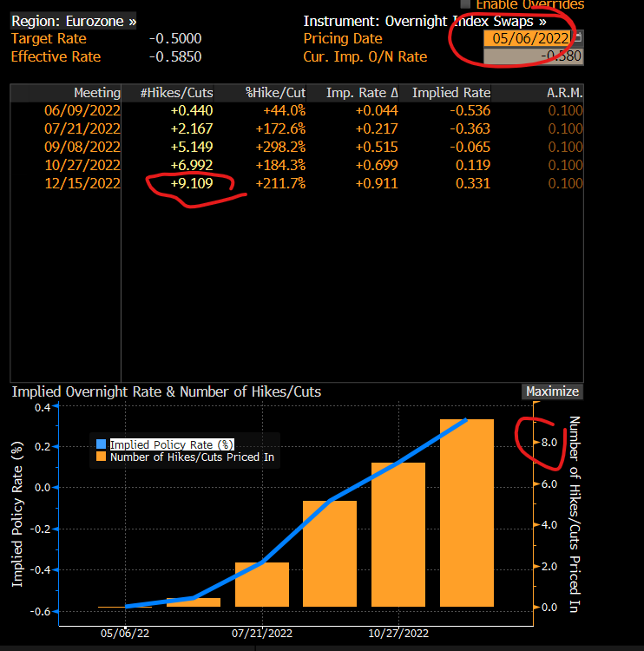Select the +184.3% hike probability cell
Image resolution: width=644 pixels, height=651 pixels.
280,165
